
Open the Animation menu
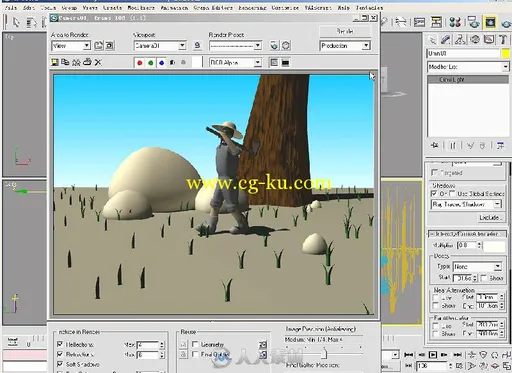[x=174, y=7]
